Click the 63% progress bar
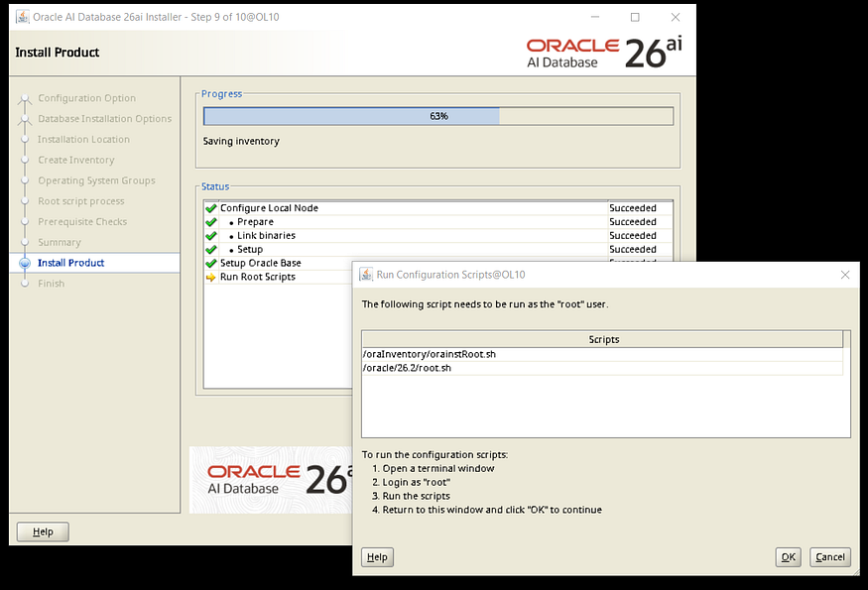 pyautogui.click(x=438, y=116)
